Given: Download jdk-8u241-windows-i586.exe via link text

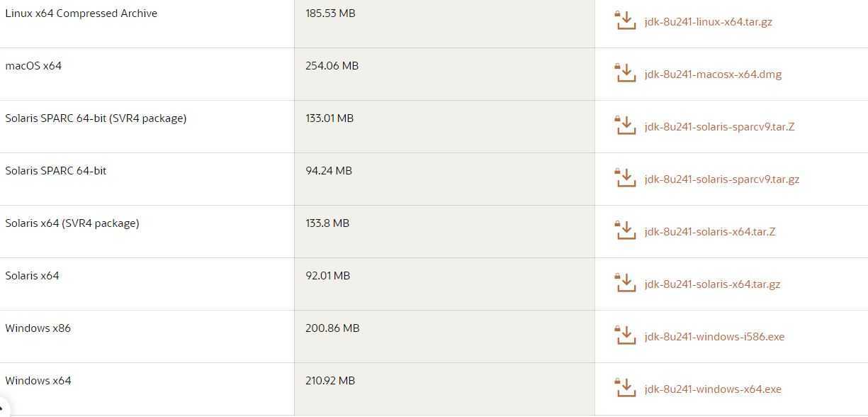Looking at the screenshot, I should point(714,337).
